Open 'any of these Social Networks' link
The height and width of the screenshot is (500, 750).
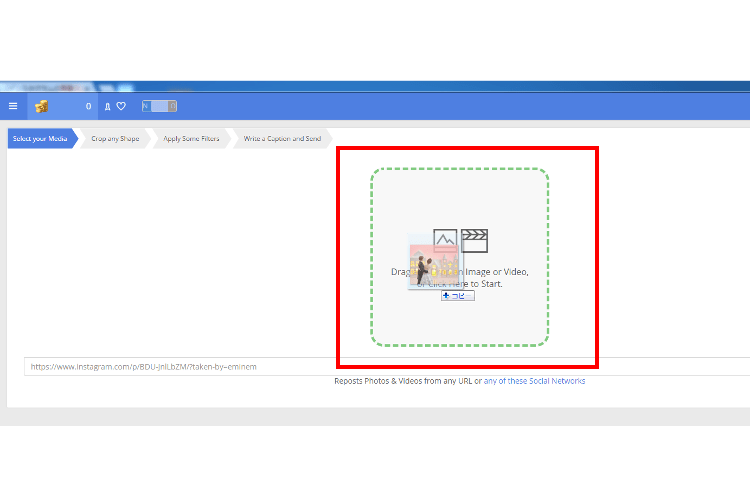coord(535,381)
